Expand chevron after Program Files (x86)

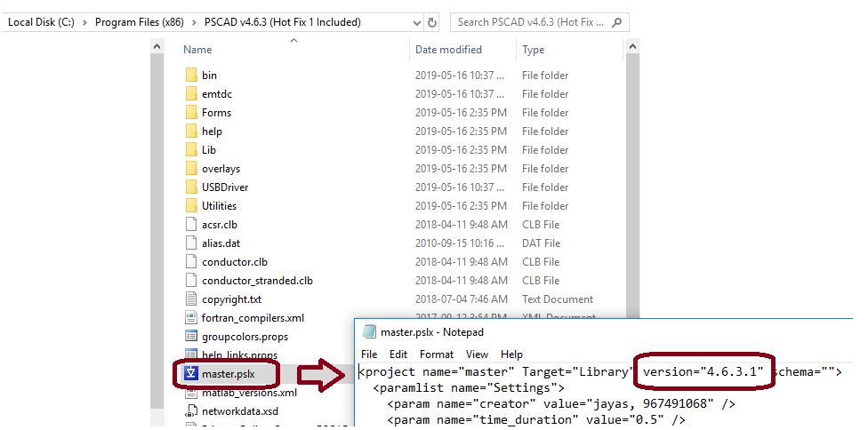click(194, 23)
